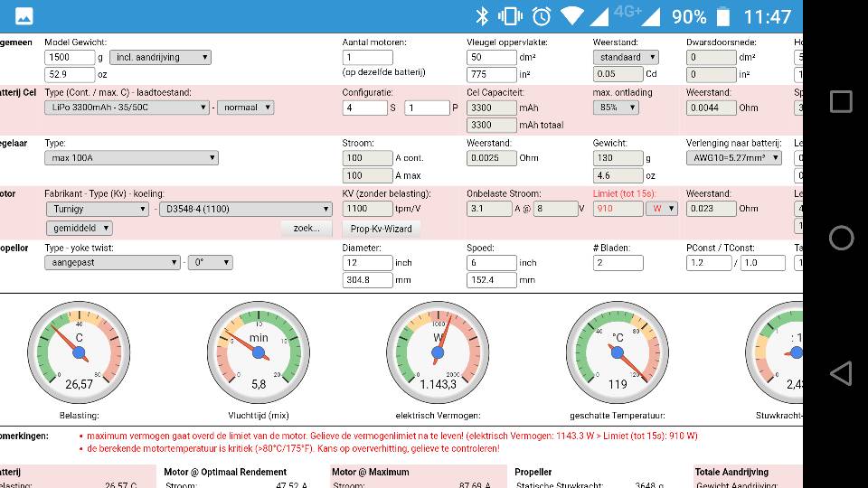Click the Limiet 910 field

pos(618,209)
